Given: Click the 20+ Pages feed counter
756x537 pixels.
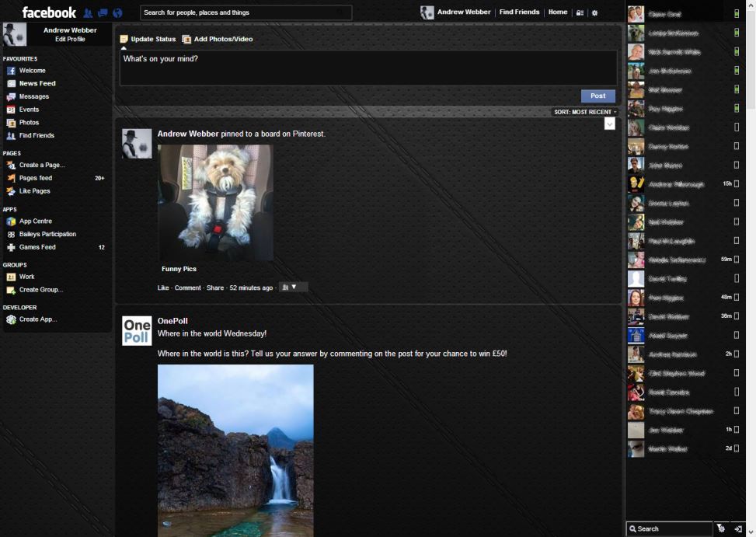Looking at the screenshot, I should pyautogui.click(x=99, y=179).
